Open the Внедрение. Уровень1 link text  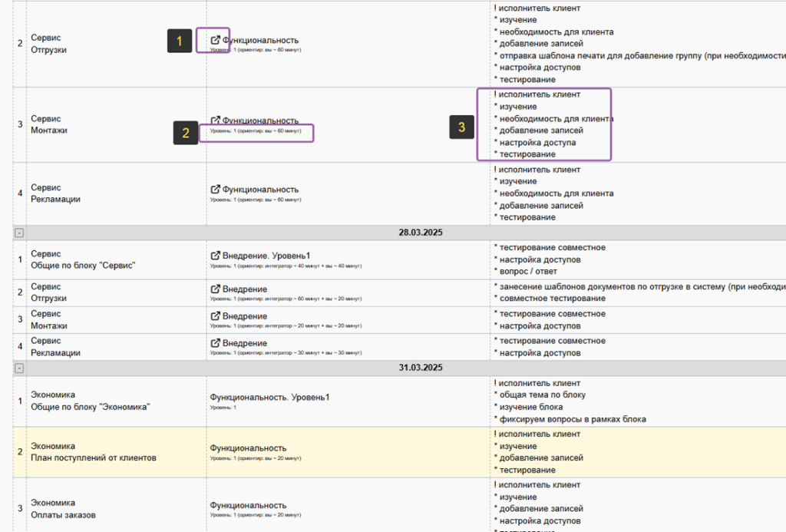pos(266,255)
